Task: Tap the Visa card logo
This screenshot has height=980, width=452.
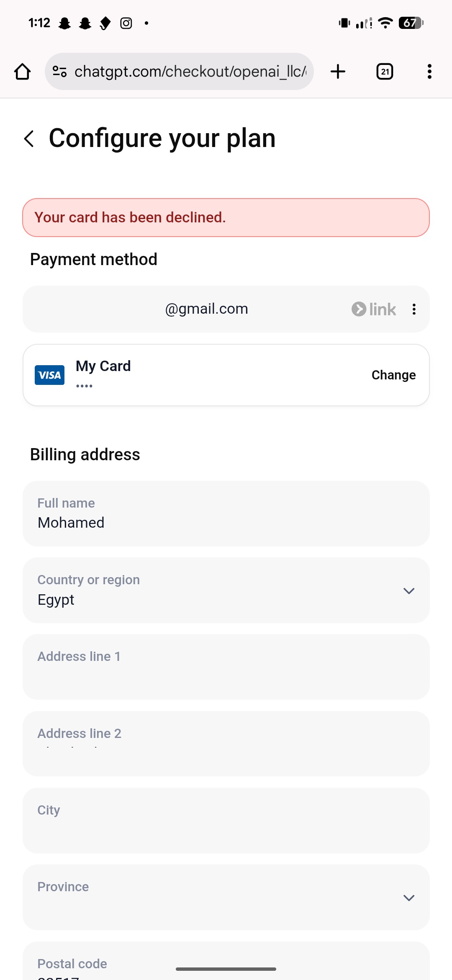Action: click(x=49, y=375)
